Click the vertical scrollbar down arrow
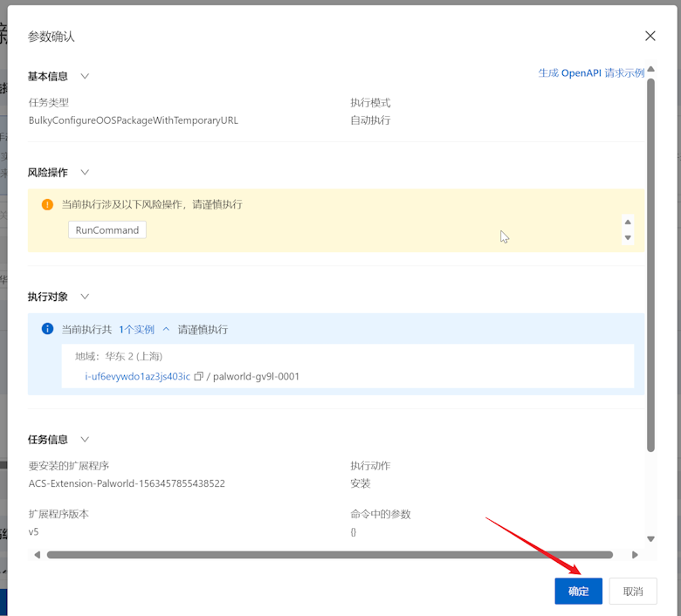 [x=650, y=538]
